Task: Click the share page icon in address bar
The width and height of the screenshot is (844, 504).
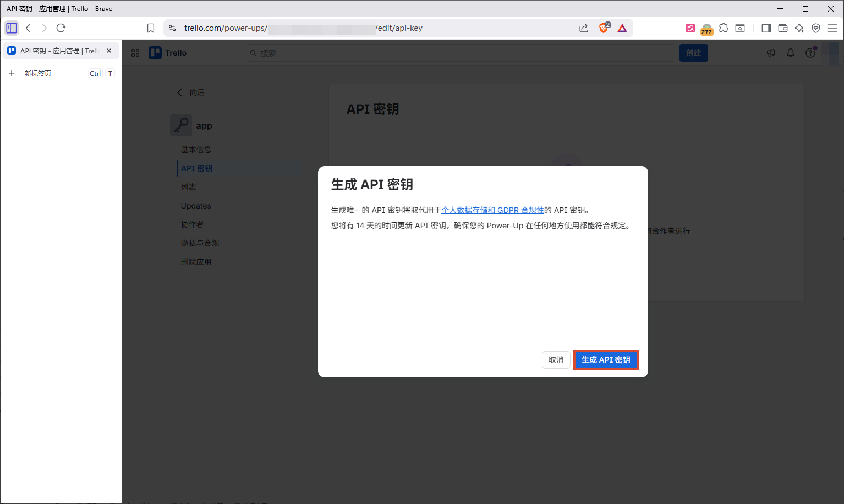Action: click(584, 28)
